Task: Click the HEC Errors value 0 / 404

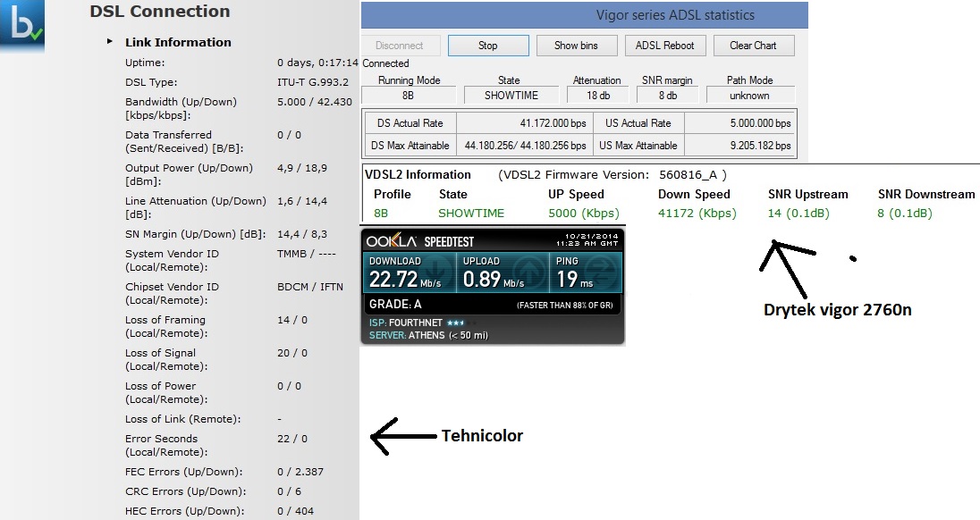Action: click(296, 511)
